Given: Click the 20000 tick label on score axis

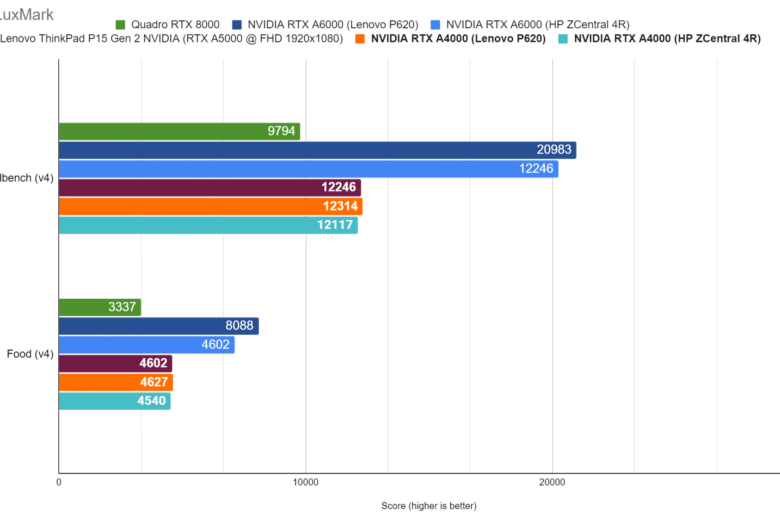Looking at the screenshot, I should pos(552,482).
